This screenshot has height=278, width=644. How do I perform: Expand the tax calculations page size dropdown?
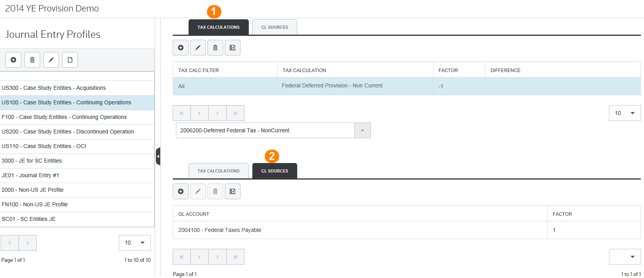pos(625,113)
